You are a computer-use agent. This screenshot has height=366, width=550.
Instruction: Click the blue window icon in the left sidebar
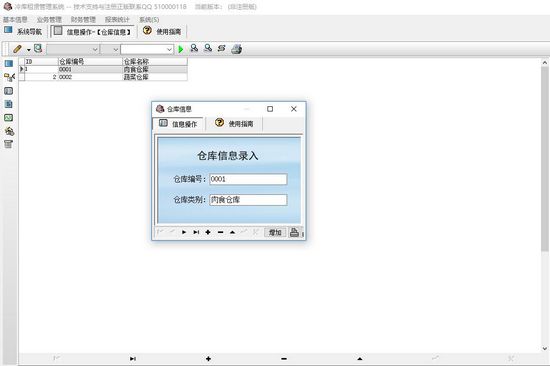coord(9,64)
